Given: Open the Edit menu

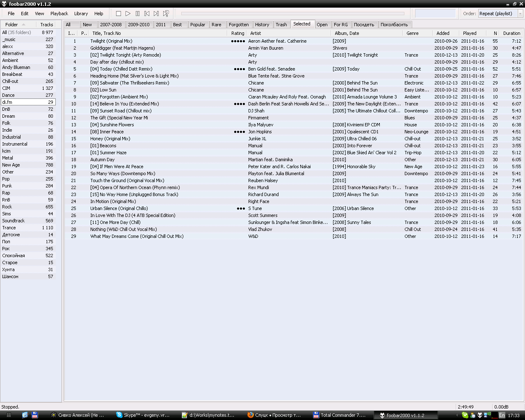Looking at the screenshot, I should 25,14.
